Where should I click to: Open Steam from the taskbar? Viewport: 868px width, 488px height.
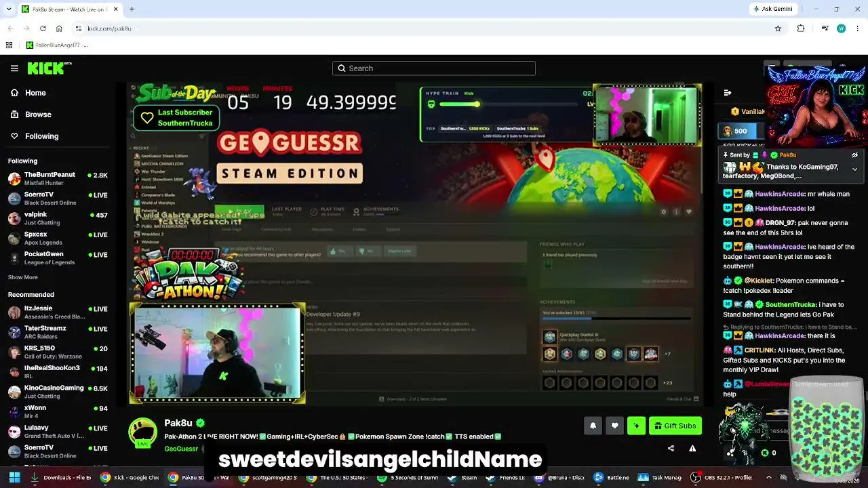[462, 477]
